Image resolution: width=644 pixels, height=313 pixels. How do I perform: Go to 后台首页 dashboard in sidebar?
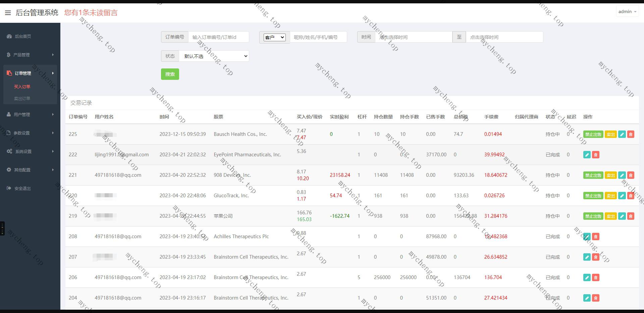[30, 36]
